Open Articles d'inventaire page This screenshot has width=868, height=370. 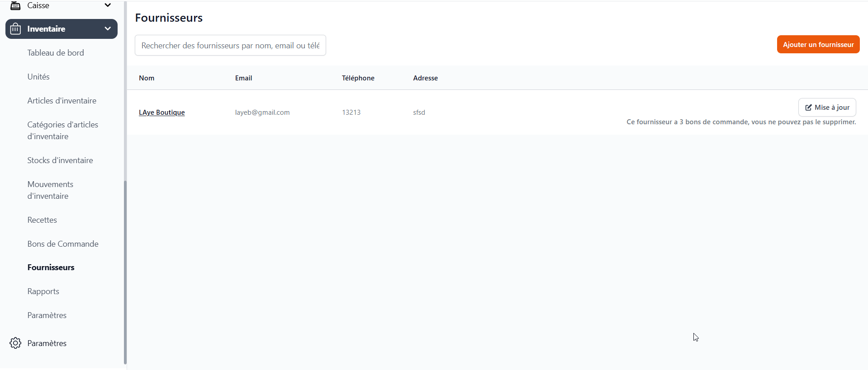point(62,101)
